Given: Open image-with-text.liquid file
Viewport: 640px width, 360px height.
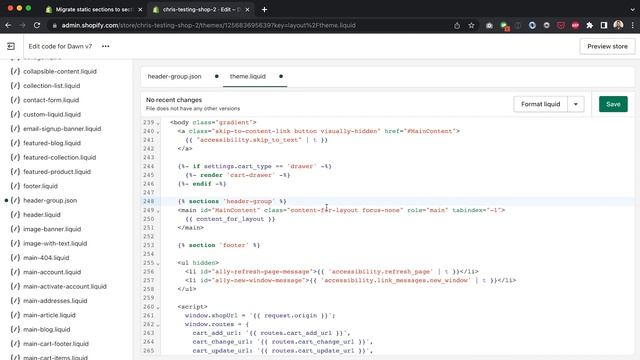Looking at the screenshot, I should click(x=55, y=243).
